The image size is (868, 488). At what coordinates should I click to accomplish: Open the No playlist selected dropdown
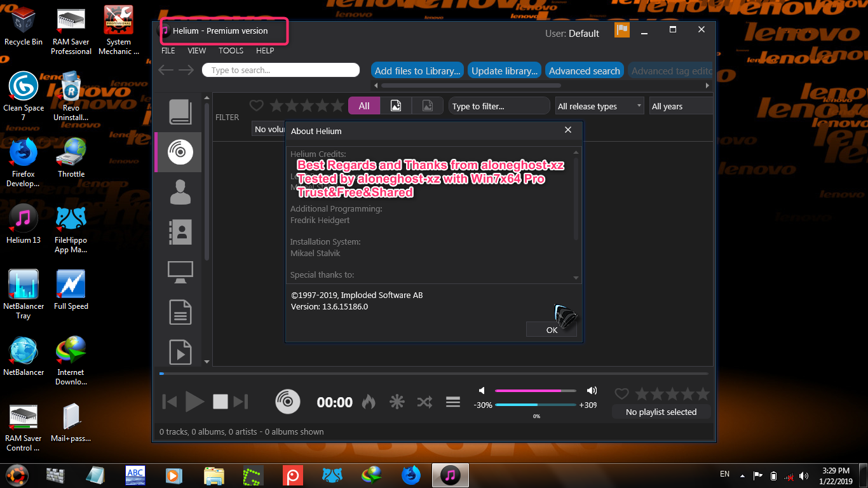click(661, 412)
